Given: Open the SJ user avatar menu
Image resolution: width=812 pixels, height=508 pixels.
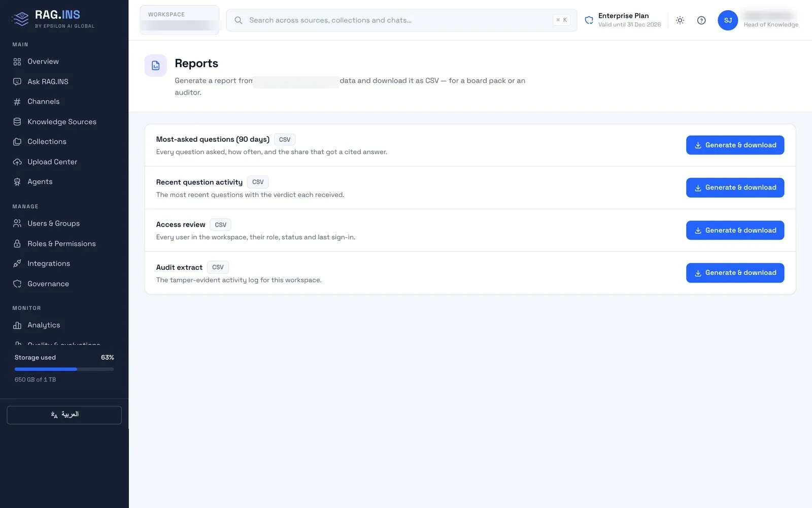Looking at the screenshot, I should (x=728, y=20).
